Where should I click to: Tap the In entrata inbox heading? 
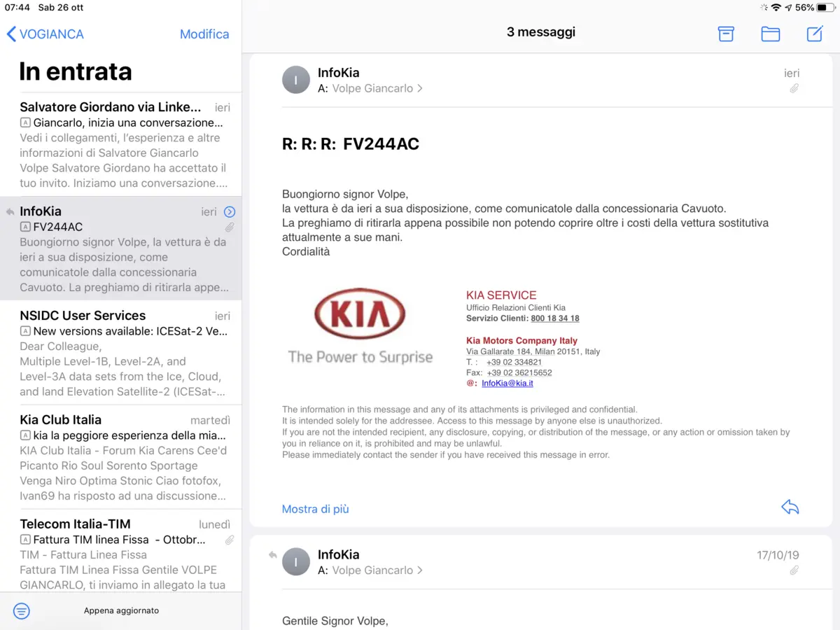point(76,71)
